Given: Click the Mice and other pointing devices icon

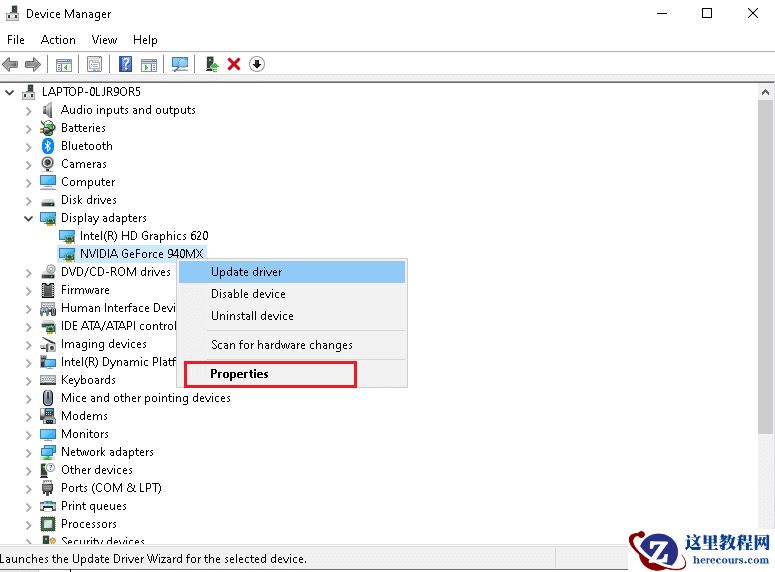Looking at the screenshot, I should click(48, 398).
